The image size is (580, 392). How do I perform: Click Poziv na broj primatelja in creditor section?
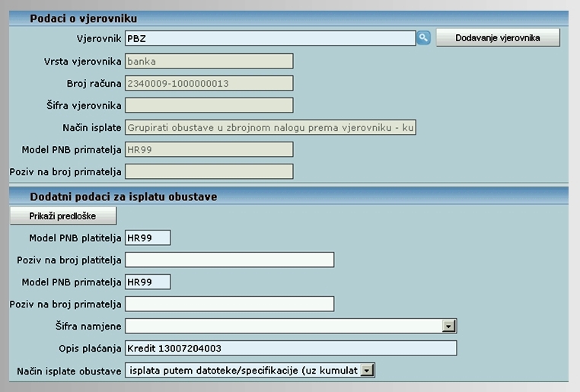click(x=209, y=172)
